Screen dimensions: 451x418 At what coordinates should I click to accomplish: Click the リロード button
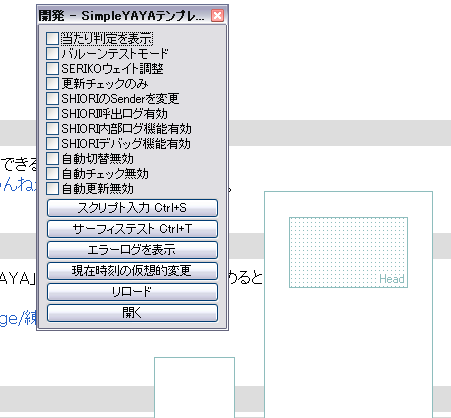[x=132, y=292]
